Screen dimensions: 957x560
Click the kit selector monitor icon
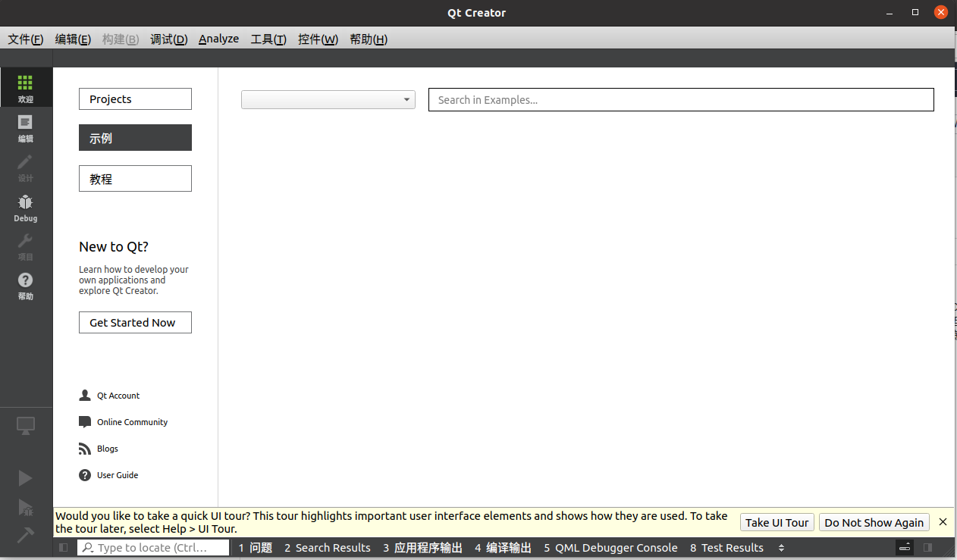click(x=26, y=426)
